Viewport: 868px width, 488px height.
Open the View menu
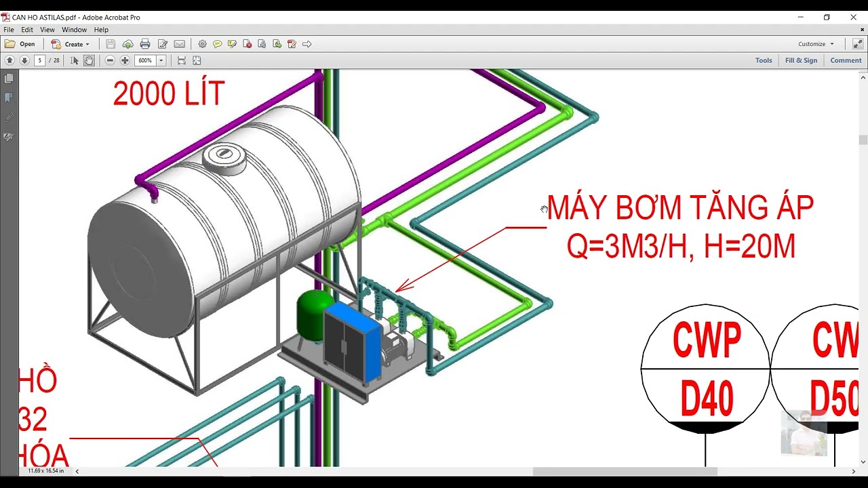tap(47, 30)
